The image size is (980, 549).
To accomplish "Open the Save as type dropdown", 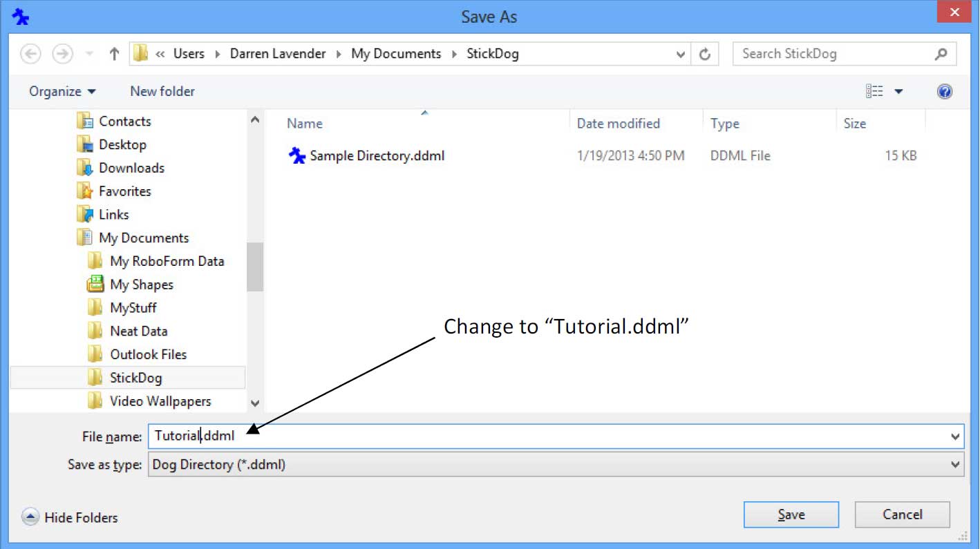I will pos(956,464).
